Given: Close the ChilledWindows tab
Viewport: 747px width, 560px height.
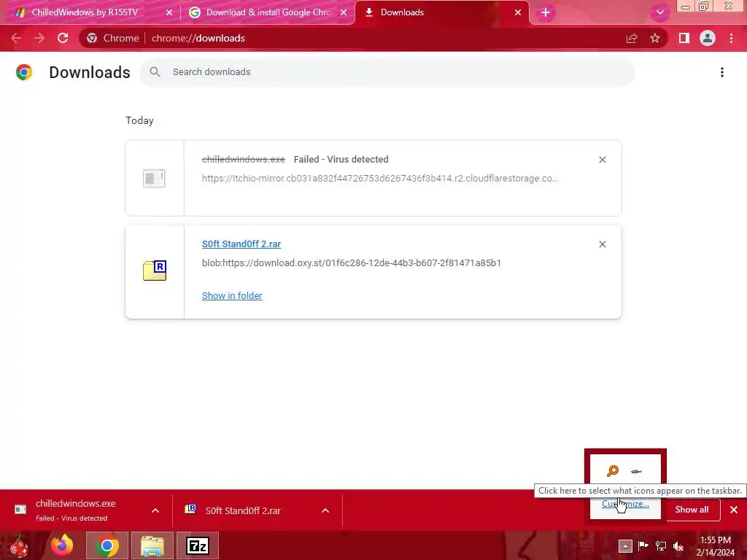Looking at the screenshot, I should [169, 12].
